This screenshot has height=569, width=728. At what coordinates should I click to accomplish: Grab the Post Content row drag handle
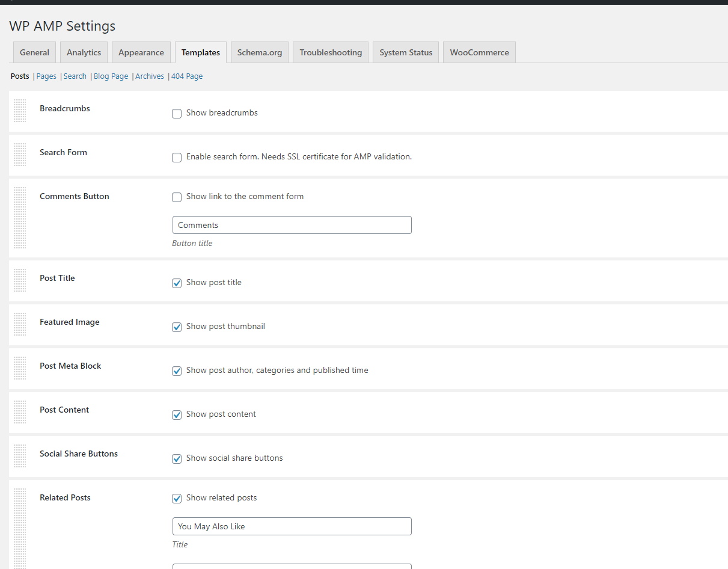(20, 412)
